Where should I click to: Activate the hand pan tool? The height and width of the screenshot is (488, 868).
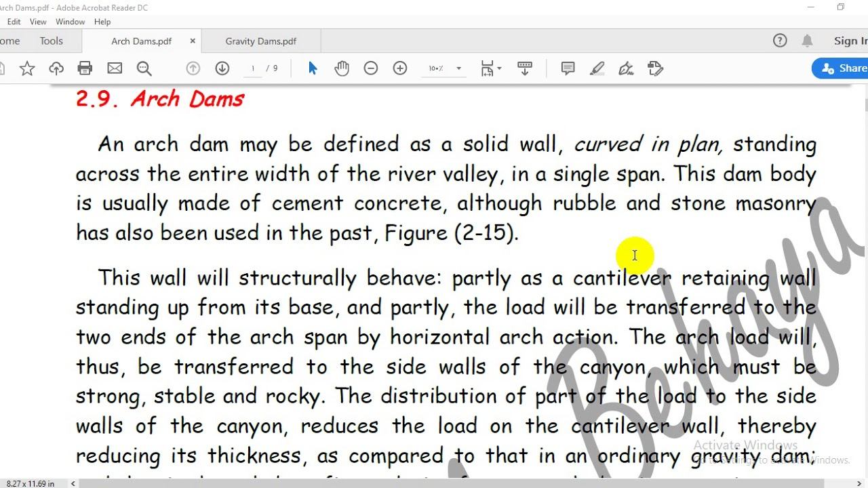click(342, 68)
